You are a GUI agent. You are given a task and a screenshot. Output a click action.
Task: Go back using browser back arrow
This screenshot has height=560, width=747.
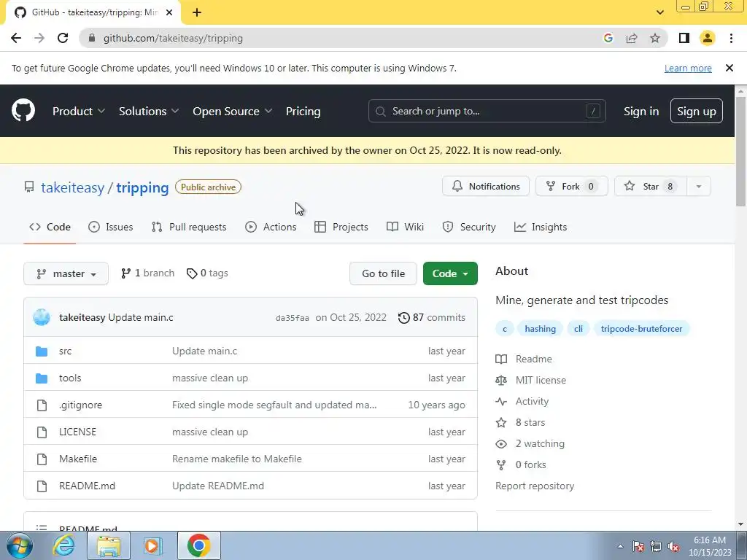16,38
